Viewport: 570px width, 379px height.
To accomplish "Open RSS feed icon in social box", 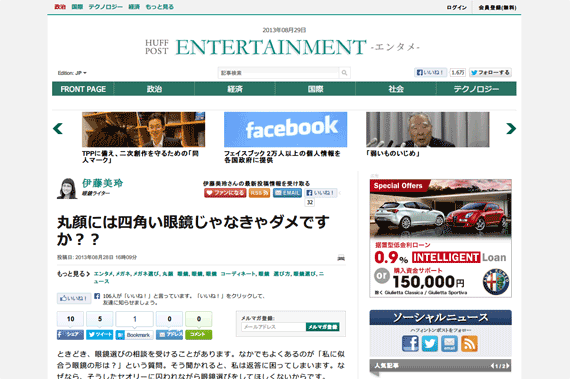I will (x=469, y=343).
